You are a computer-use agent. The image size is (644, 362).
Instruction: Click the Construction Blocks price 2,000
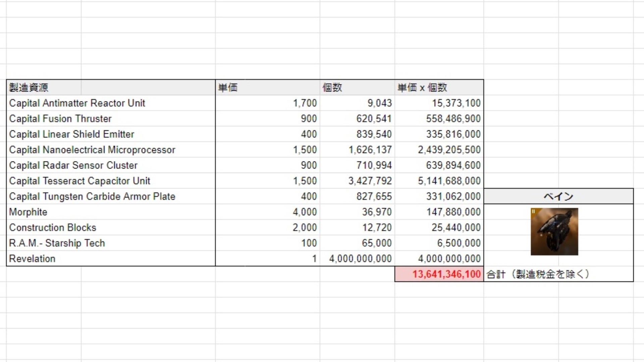[x=268, y=228]
